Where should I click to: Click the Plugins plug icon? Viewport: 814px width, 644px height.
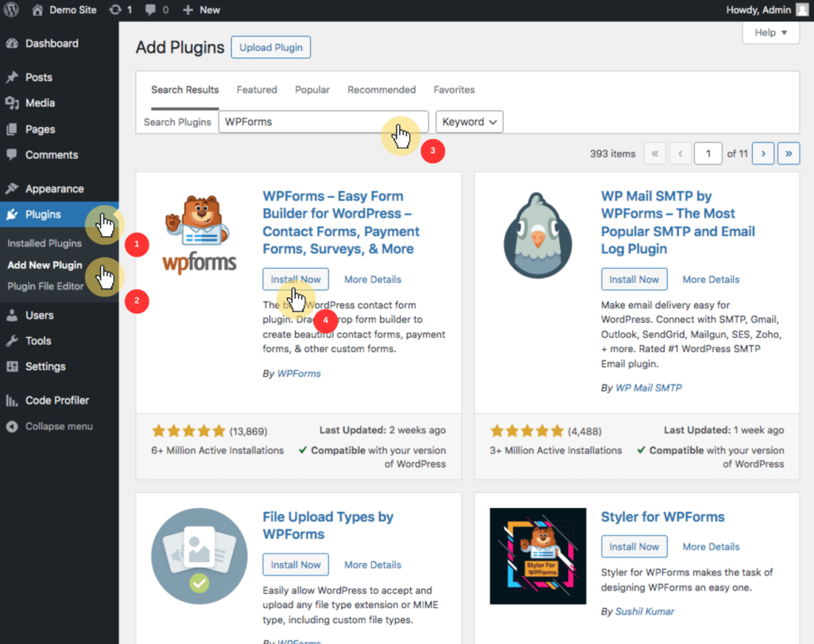click(x=12, y=214)
